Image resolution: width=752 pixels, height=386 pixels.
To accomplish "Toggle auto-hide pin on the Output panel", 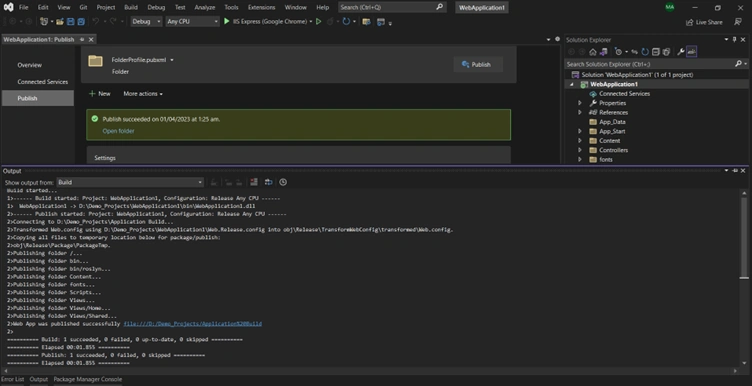I will point(734,171).
